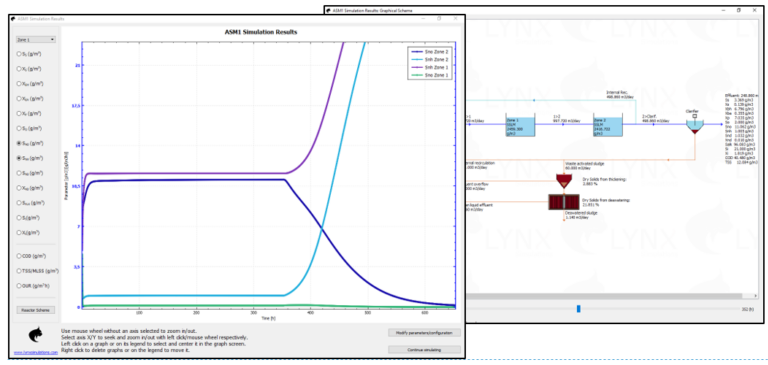Viewport: 768px width, 365px height.
Task: Select the OUR (g/m³h) radio button
Action: (19, 285)
